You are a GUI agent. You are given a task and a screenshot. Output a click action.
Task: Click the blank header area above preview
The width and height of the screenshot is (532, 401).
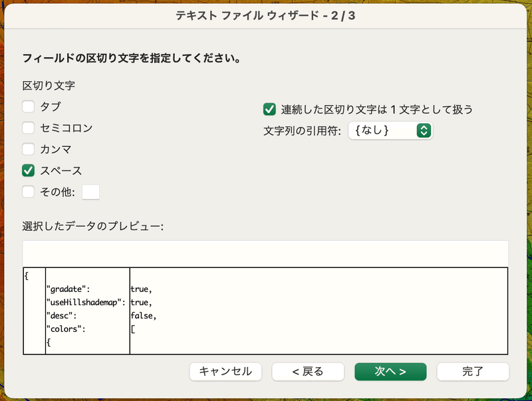tap(265, 253)
